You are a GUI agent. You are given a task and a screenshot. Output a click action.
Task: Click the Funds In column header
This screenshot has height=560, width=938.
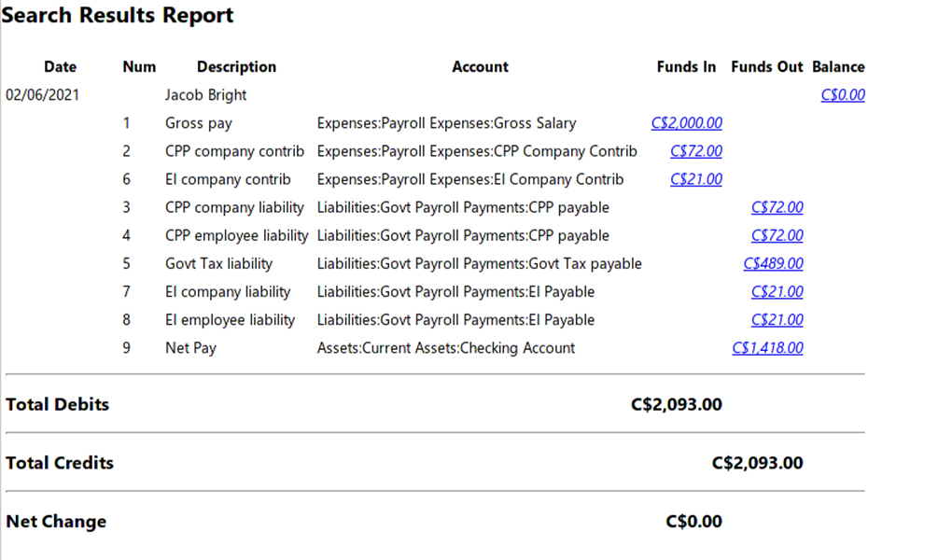pyautogui.click(x=686, y=67)
